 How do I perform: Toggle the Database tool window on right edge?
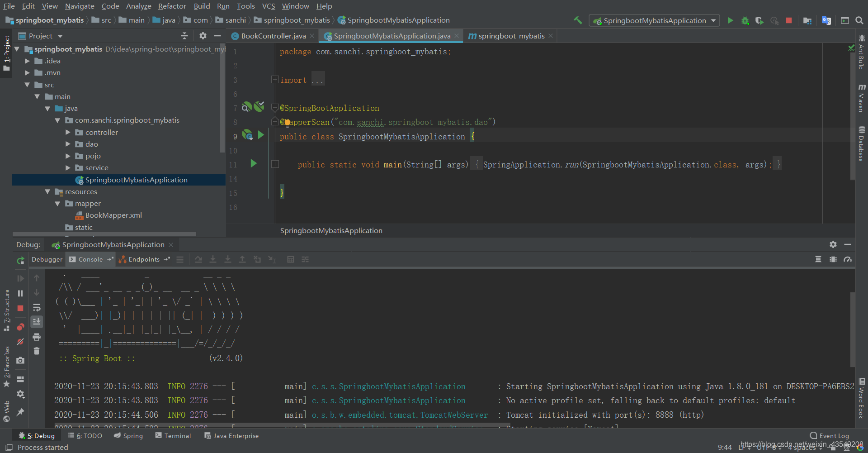(x=862, y=143)
